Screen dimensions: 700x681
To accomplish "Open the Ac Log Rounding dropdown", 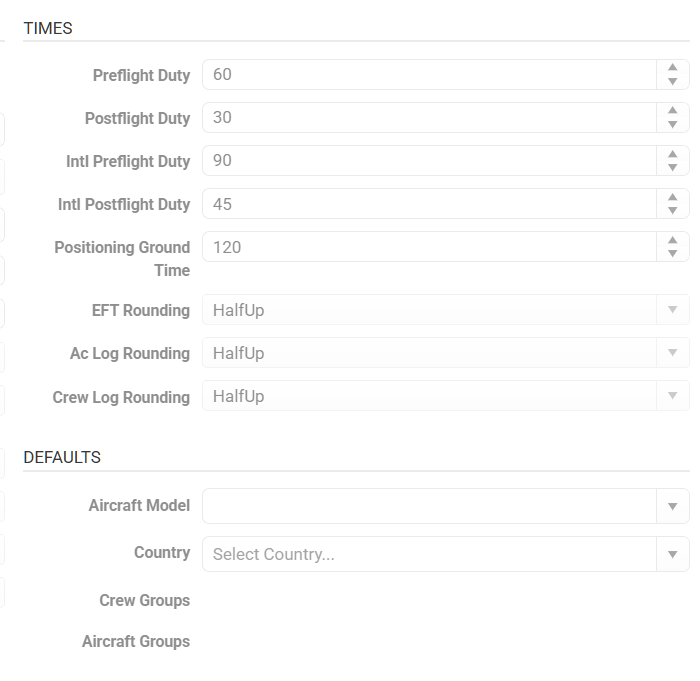I will click(673, 353).
